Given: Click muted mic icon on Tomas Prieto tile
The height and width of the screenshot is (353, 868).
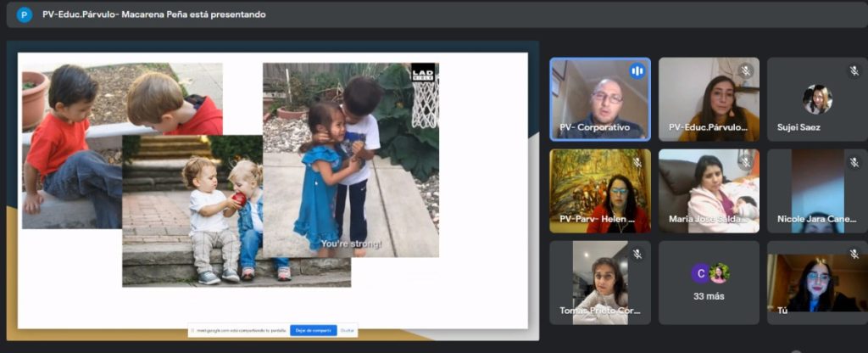Looking at the screenshot, I should point(637,255).
